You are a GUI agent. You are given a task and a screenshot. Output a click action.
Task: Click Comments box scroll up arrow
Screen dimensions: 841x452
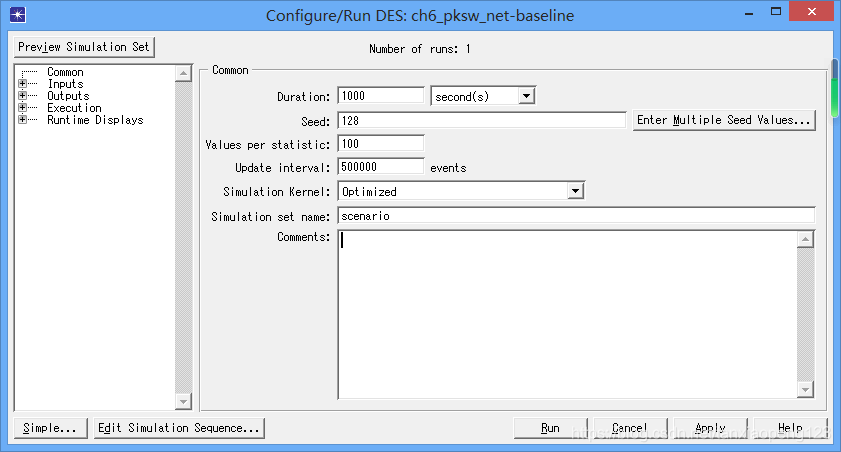(x=805, y=239)
